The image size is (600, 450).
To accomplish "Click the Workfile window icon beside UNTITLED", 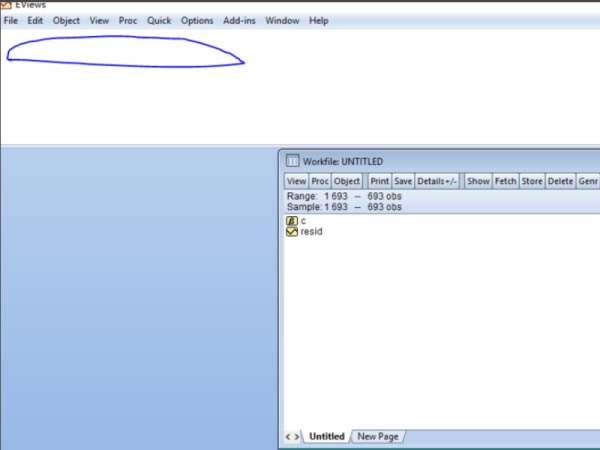I will tap(292, 161).
